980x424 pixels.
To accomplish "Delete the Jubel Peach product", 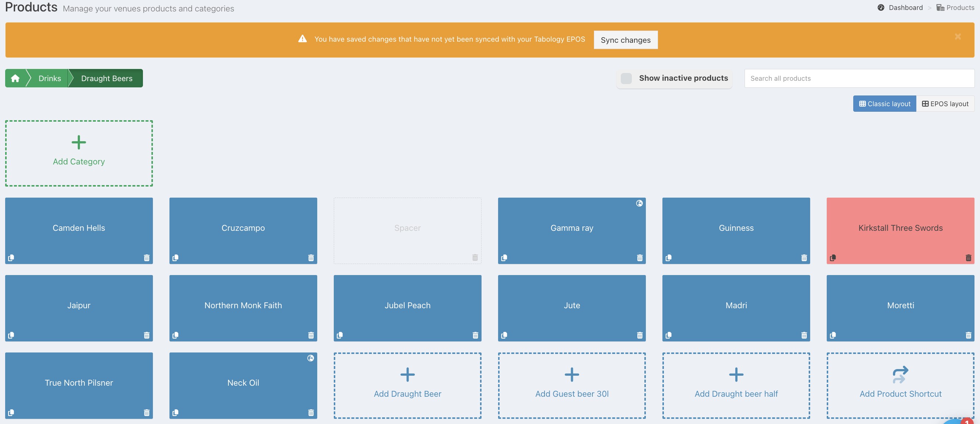I will tap(476, 335).
